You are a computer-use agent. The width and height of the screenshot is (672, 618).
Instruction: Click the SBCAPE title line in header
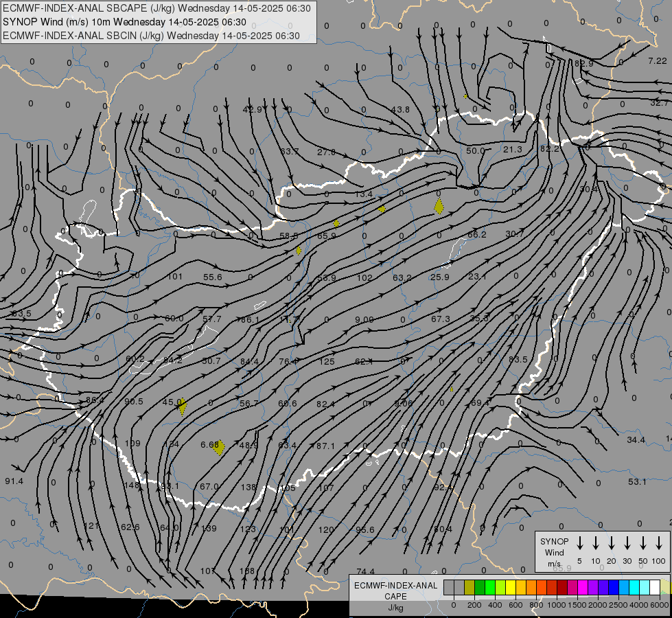point(157,8)
